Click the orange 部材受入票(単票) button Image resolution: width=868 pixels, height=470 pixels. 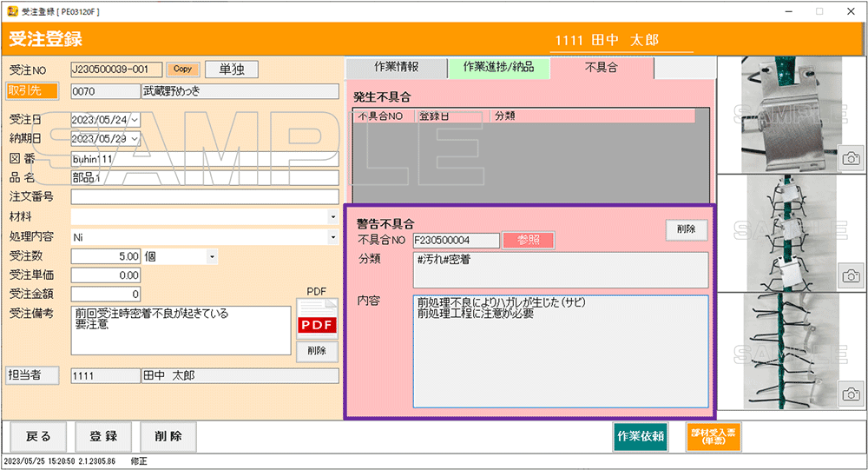point(713,437)
